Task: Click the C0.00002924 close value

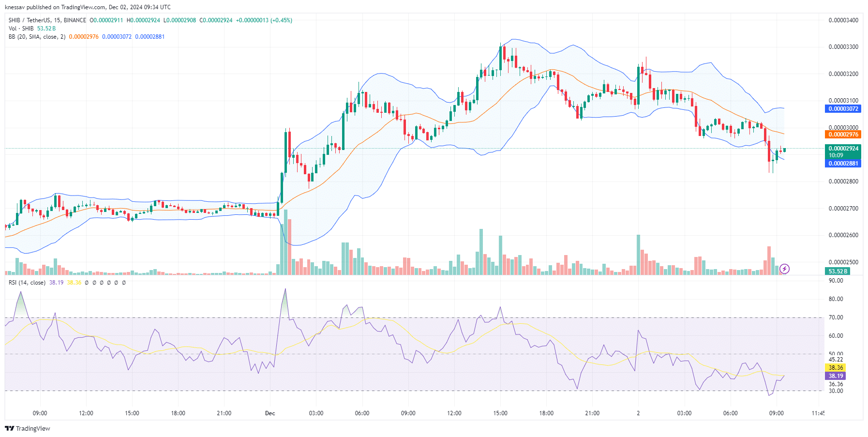Action: 216,20
